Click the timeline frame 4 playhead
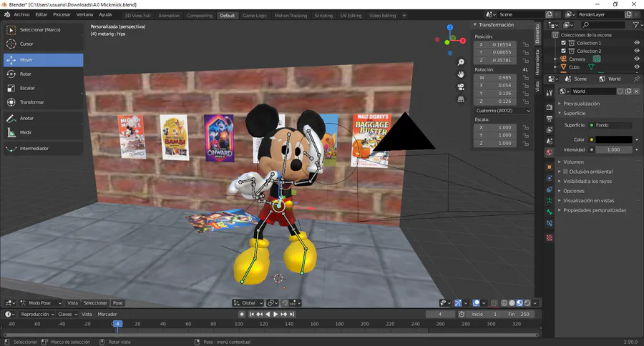 tap(117, 324)
